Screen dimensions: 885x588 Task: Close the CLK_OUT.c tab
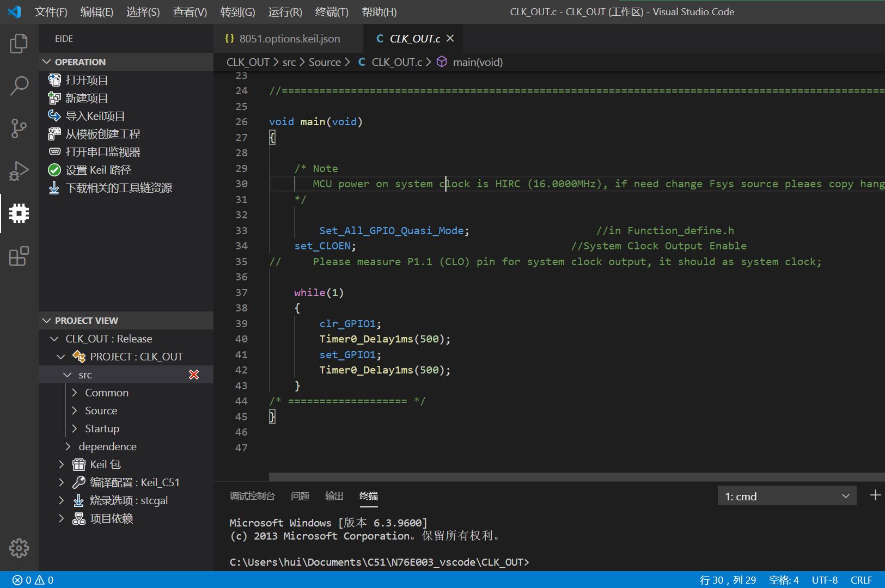[450, 38]
